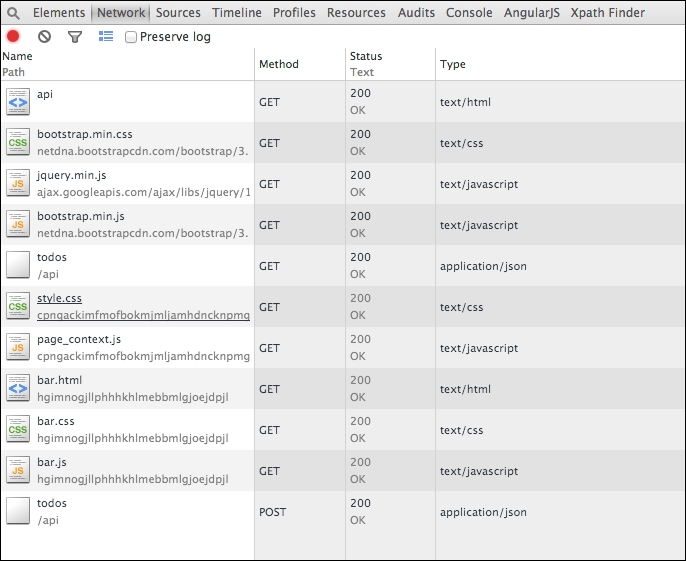Click the text/css type of bar.css row
Viewport: 686px width, 561px height.
tap(461, 430)
